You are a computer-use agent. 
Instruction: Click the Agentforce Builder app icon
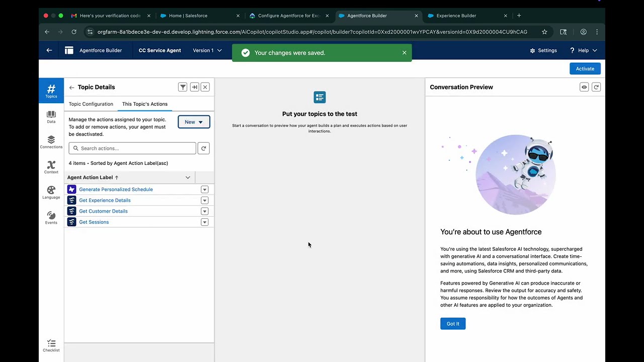[x=69, y=50]
